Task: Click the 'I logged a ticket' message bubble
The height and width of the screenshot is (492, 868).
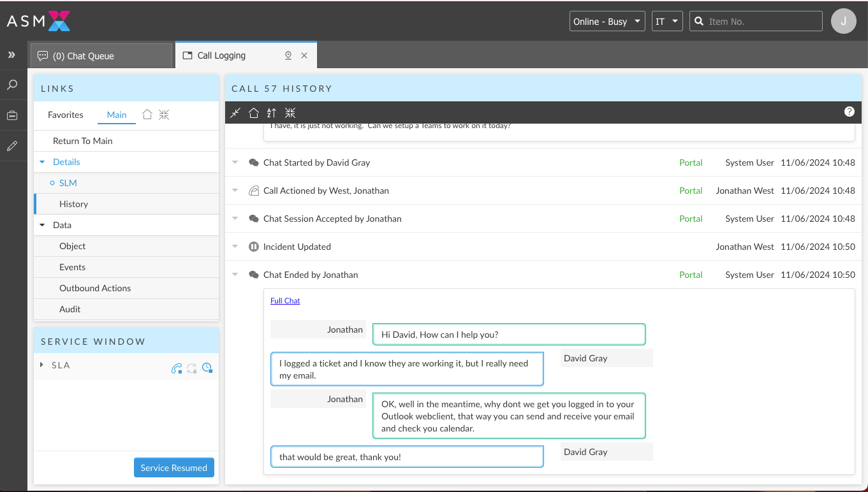Action: pos(407,369)
